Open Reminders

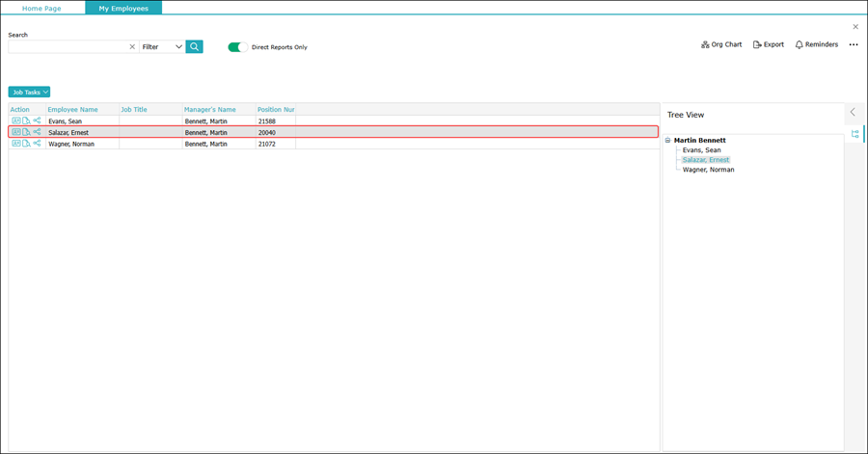coord(816,44)
